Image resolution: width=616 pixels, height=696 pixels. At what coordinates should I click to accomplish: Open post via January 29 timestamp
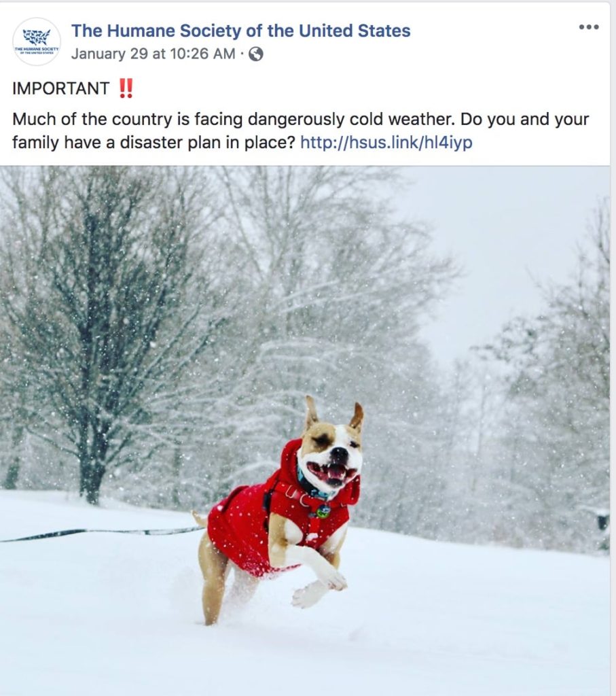(153, 54)
